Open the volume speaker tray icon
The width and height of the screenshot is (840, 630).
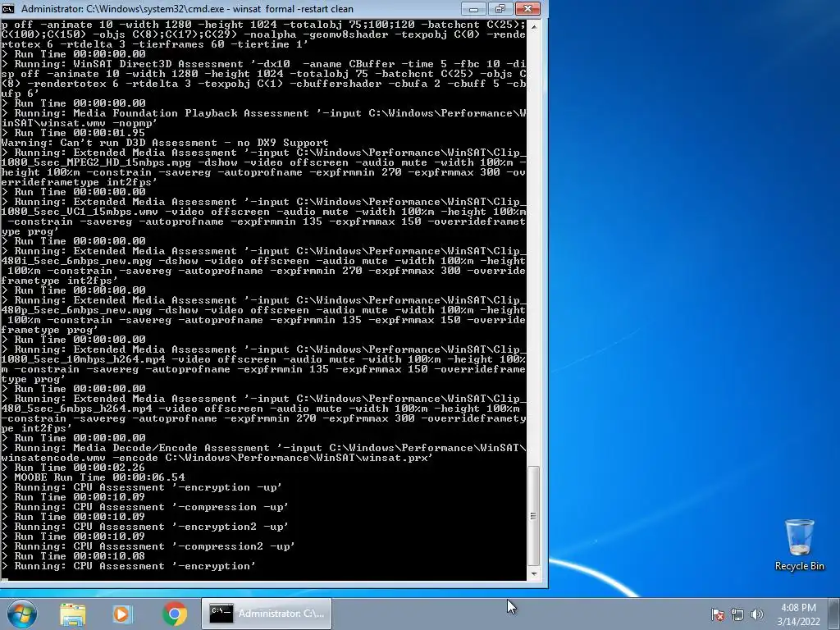756,614
